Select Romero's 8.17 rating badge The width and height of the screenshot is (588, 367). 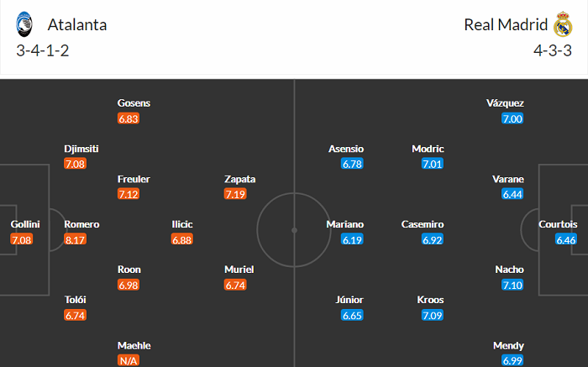[x=75, y=240]
